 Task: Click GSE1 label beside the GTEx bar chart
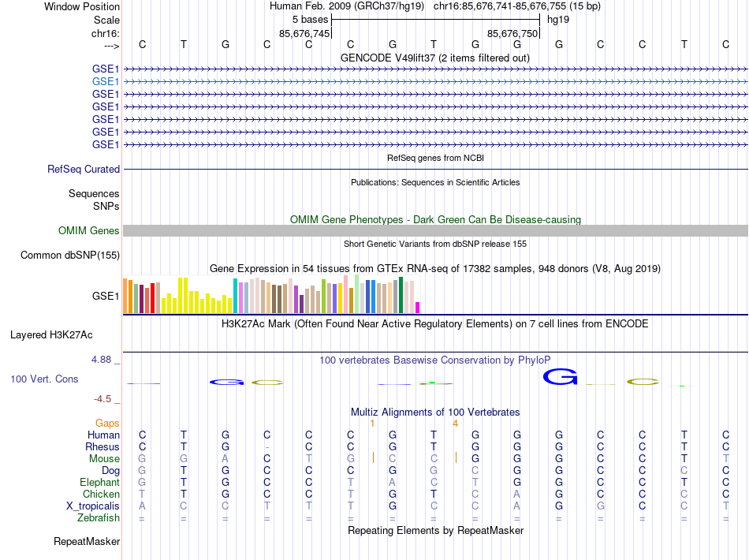point(106,297)
